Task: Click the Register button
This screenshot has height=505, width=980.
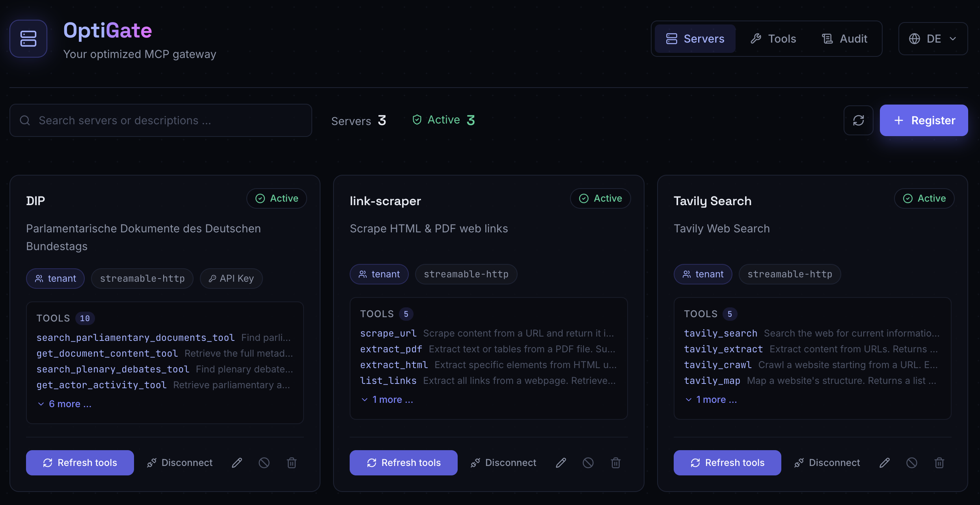Action: [924, 120]
